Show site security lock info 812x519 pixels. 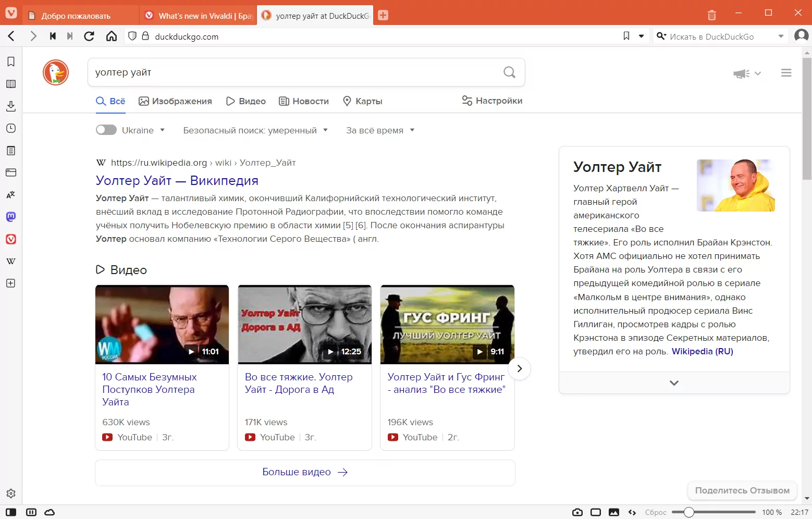[x=145, y=36]
